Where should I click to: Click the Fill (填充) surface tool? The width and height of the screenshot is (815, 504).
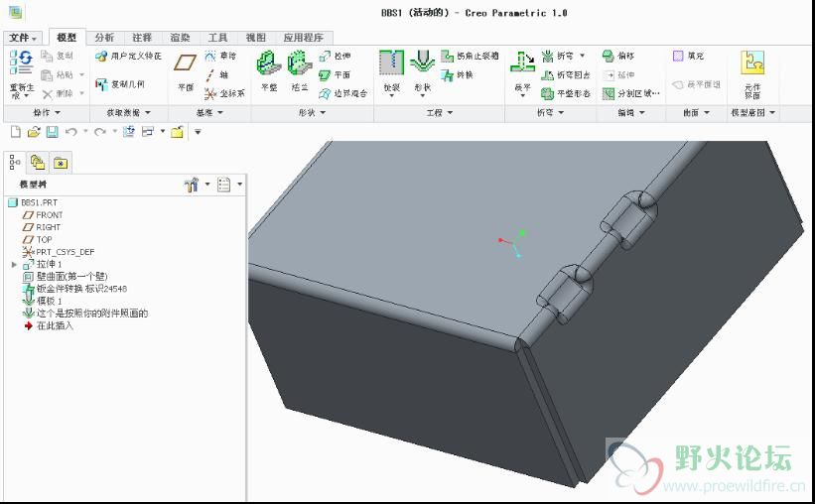pyautogui.click(x=688, y=56)
